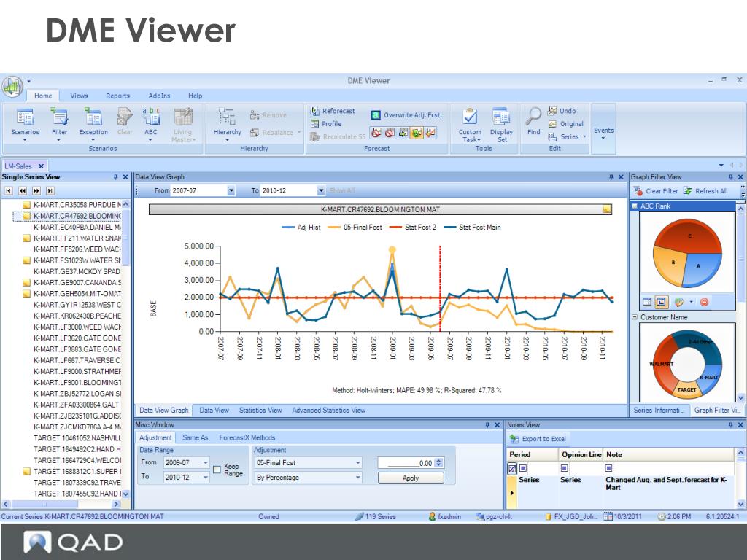The image size is (747, 560).
Task: Click the chart view icon under the ABC Rank pie
Action: (x=661, y=301)
